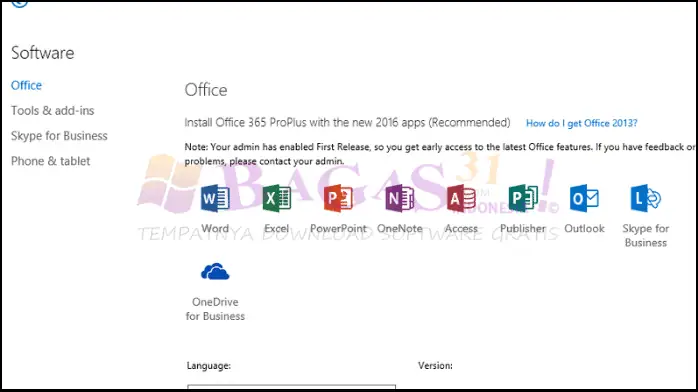Select the Access database icon
Image resolution: width=698 pixels, height=392 pixels.
point(461,198)
